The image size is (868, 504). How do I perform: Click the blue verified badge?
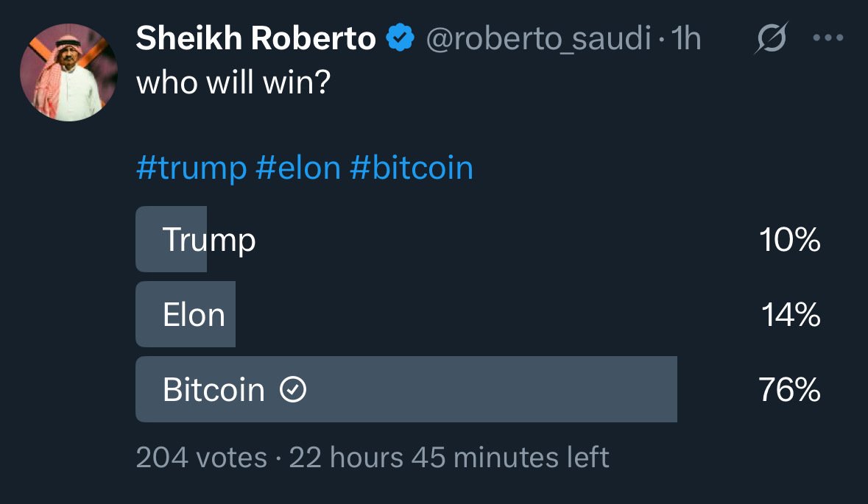tap(401, 38)
